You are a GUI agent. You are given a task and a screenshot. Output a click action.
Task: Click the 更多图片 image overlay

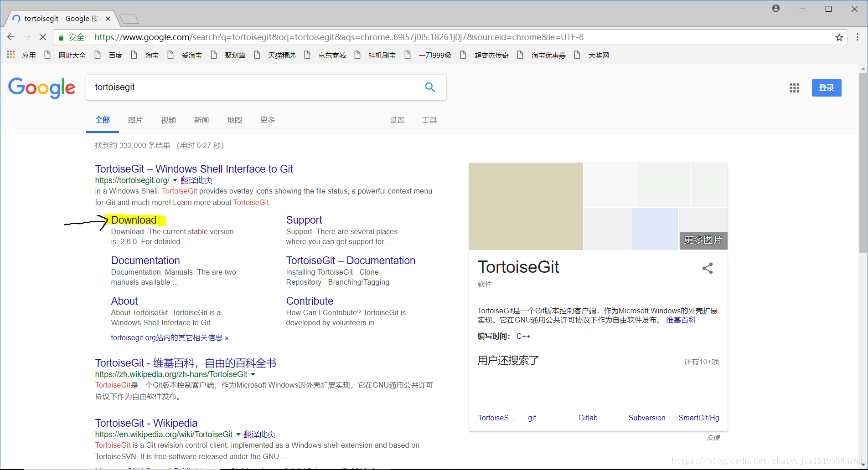point(703,240)
